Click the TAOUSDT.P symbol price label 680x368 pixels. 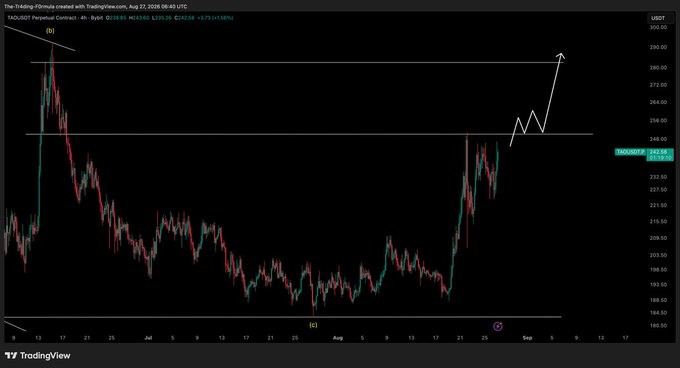(x=631, y=152)
